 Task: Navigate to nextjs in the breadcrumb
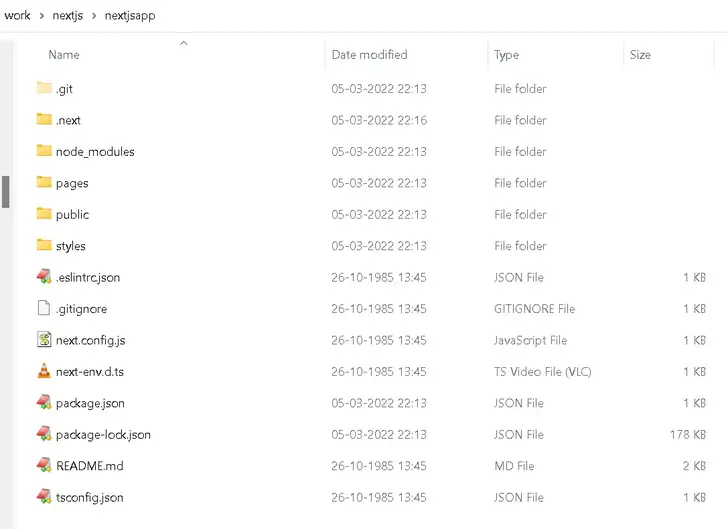click(x=67, y=16)
